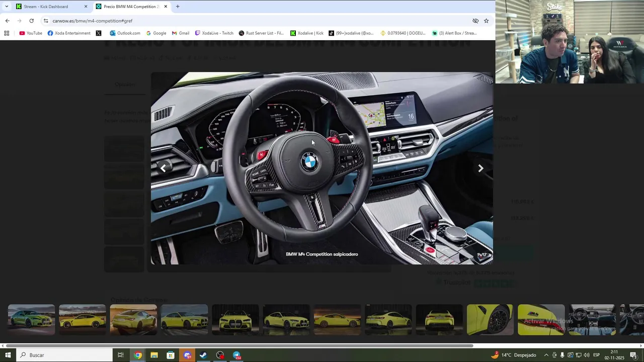Screen dimensions: 644x362
Task: Select the Precio BMW M4 Competition tab
Action: tap(131, 7)
